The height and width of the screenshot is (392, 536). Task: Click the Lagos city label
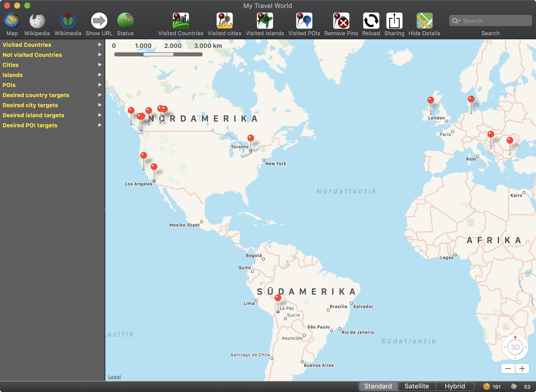coord(447,258)
